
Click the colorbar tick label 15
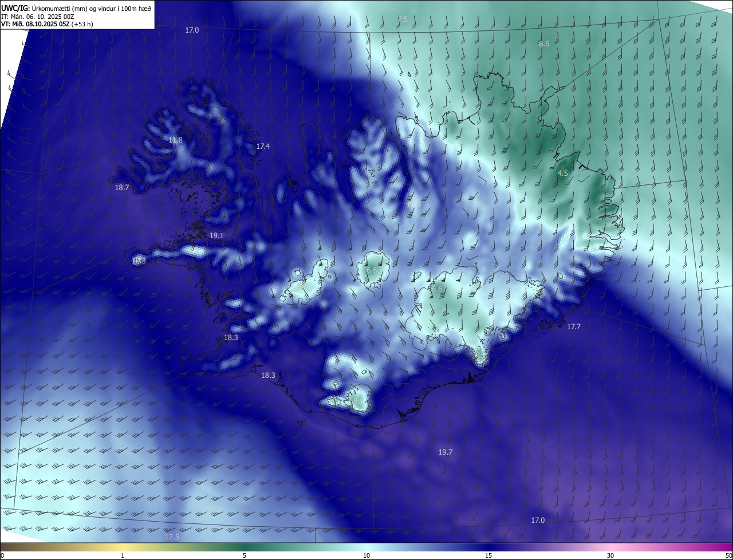(x=488, y=555)
